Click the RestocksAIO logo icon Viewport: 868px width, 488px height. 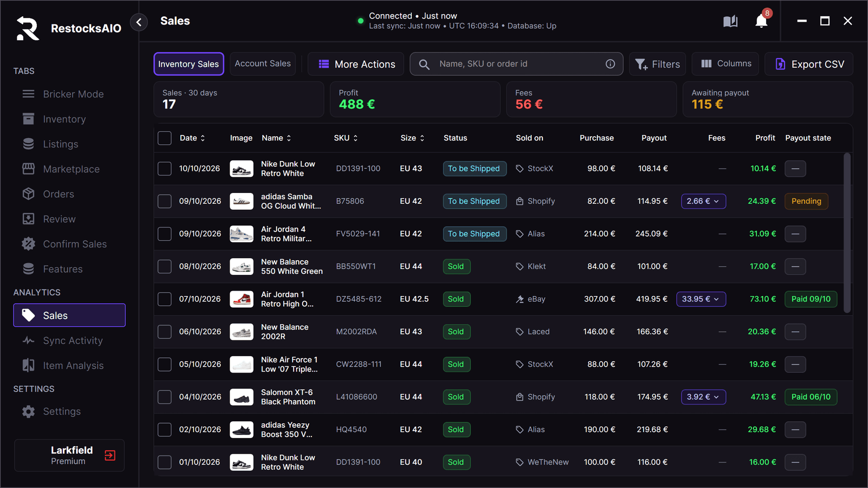(x=28, y=28)
